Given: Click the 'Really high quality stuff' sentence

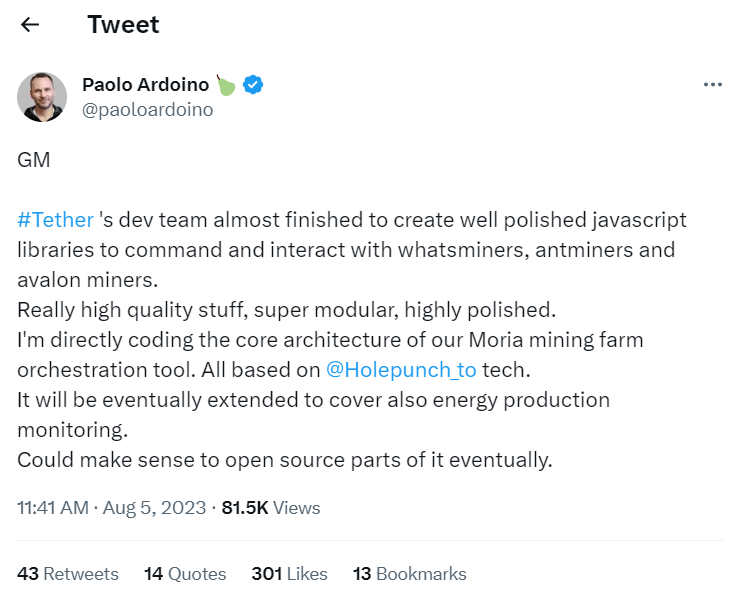Looking at the screenshot, I should (287, 310).
